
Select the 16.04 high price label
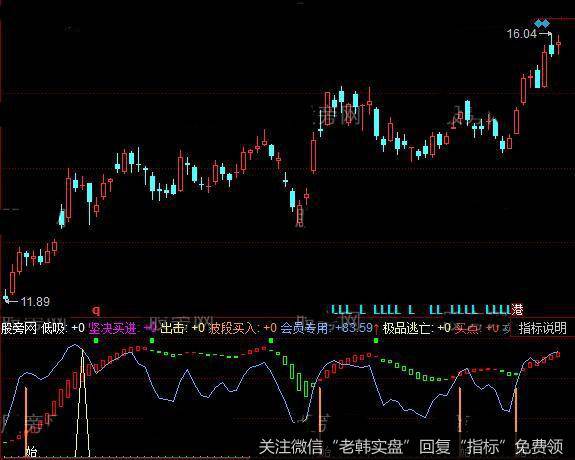(x=521, y=34)
